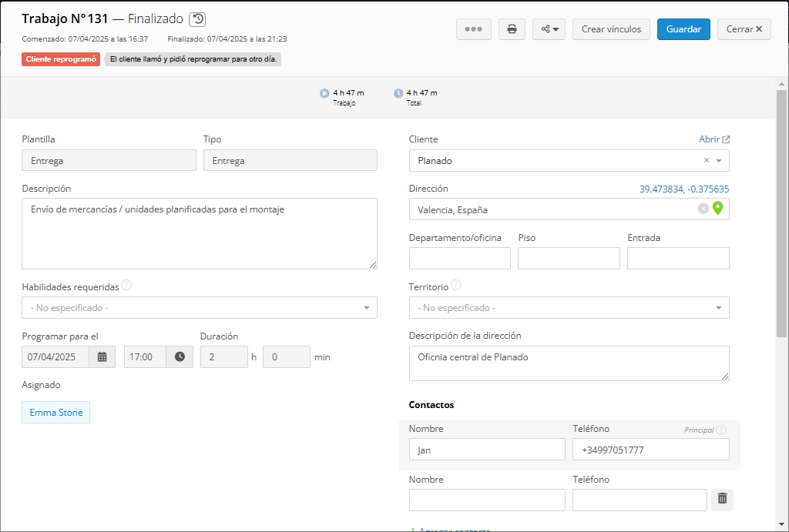This screenshot has width=789, height=532.
Task: Click the empty second contact Nombre field
Action: point(487,500)
